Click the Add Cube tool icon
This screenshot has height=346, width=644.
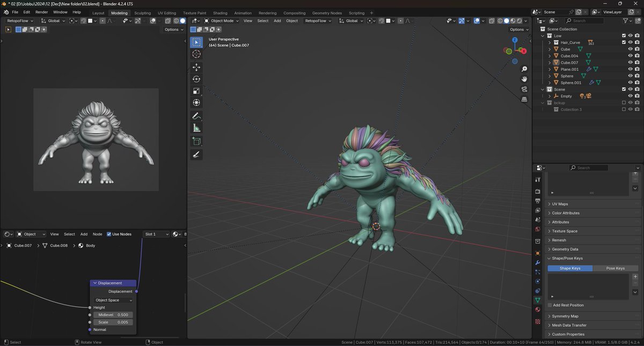(x=196, y=142)
